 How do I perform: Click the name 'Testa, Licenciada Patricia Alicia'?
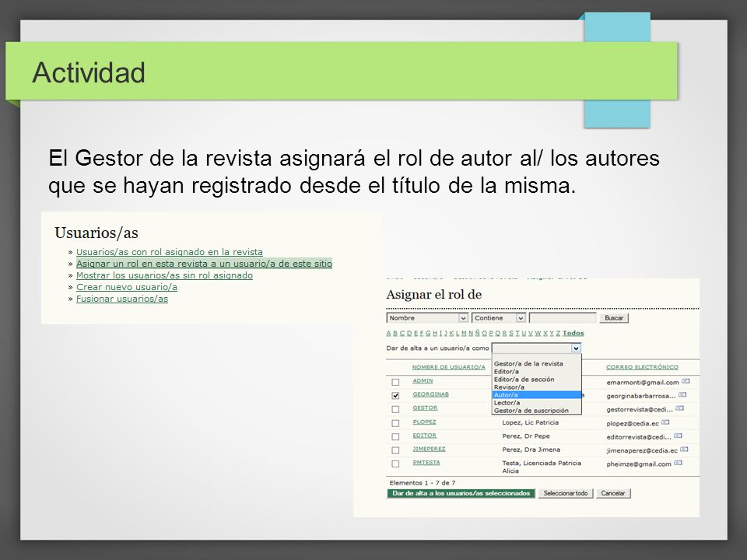[x=542, y=467]
